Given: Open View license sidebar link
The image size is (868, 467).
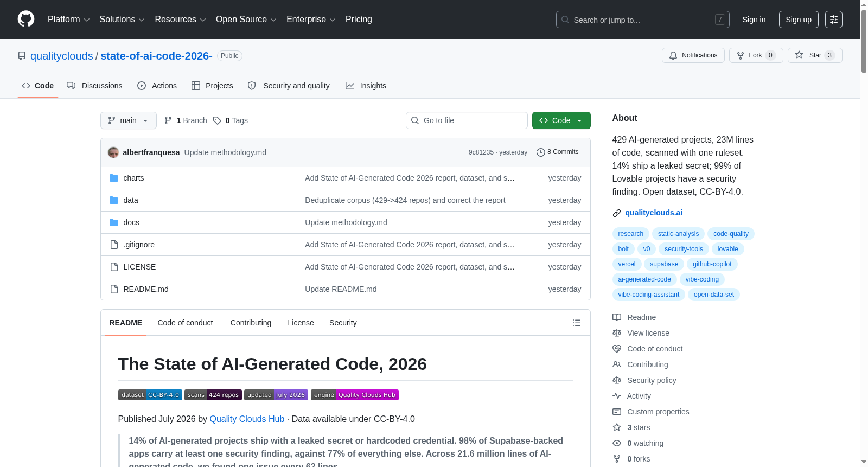Looking at the screenshot, I should click(641, 333).
